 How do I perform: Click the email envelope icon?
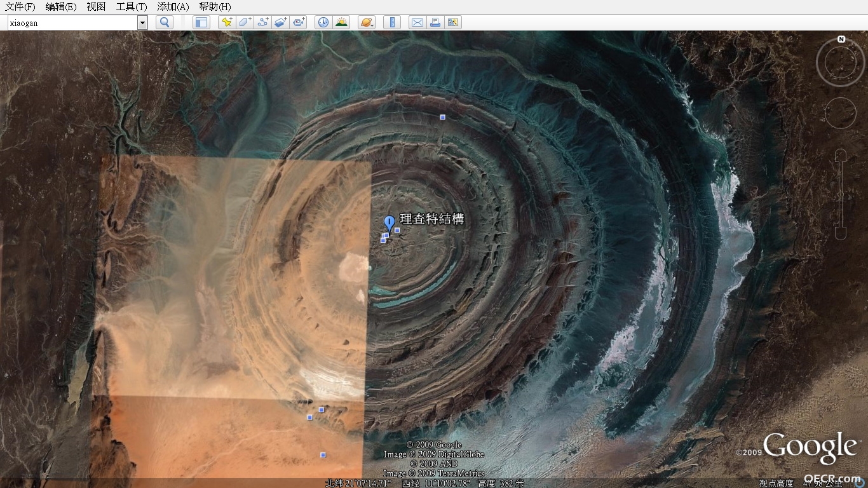click(417, 22)
